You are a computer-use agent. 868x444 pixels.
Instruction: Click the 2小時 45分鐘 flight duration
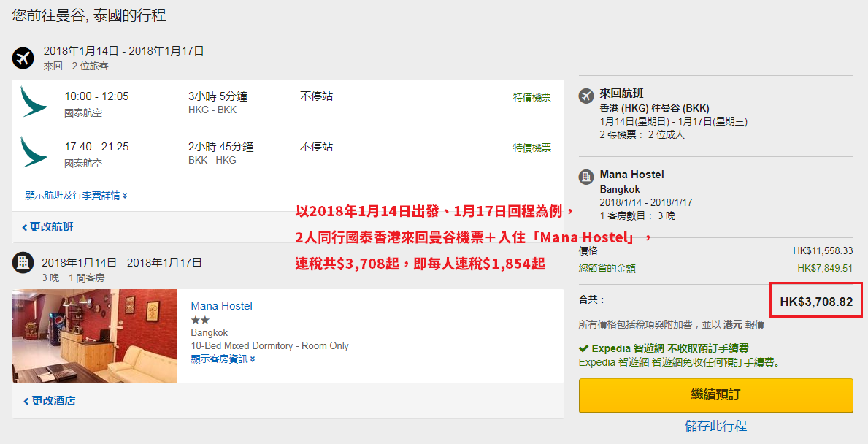click(221, 147)
